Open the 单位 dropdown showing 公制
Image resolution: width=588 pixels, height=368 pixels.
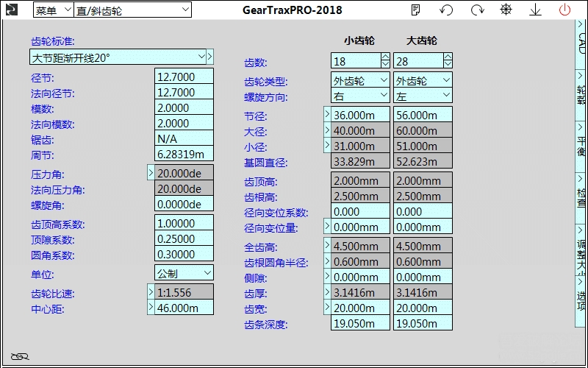coord(184,273)
